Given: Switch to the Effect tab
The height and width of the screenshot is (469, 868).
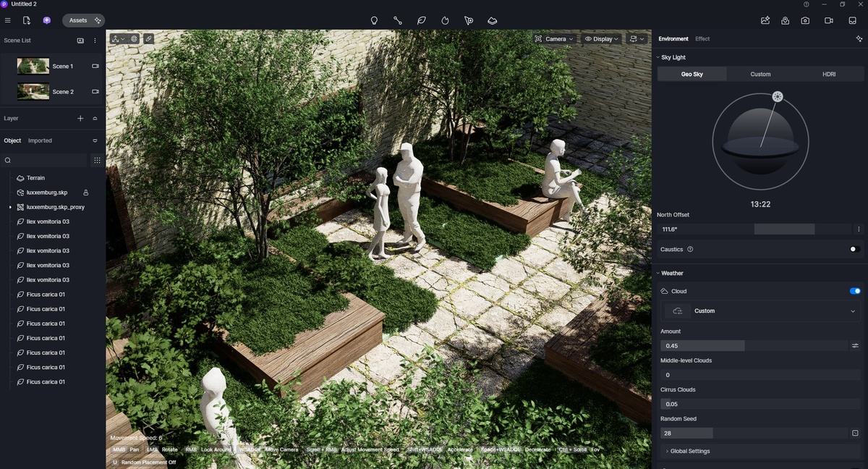Looking at the screenshot, I should pos(702,39).
